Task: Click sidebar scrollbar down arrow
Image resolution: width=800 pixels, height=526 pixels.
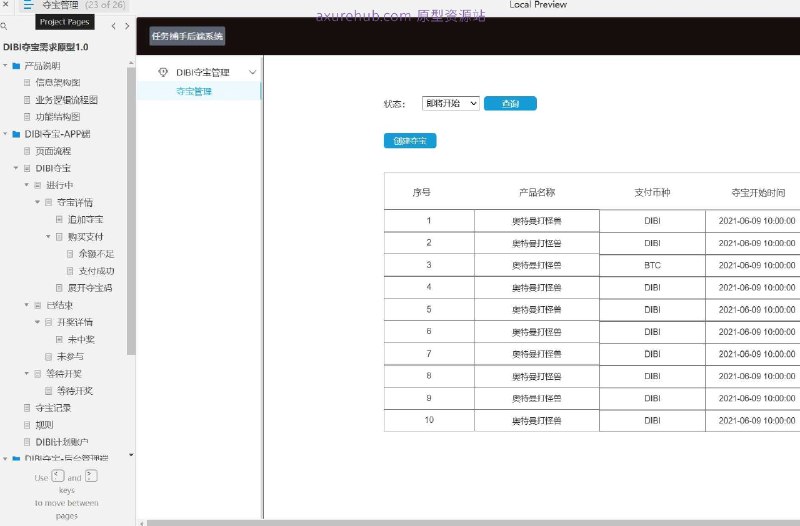Action: (131, 455)
